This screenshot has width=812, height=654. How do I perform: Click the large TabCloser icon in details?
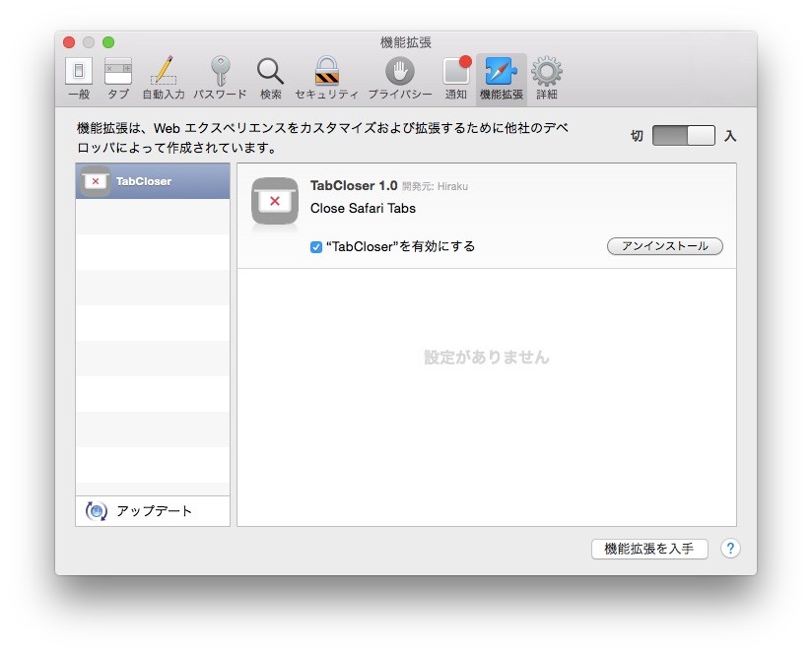click(x=275, y=201)
